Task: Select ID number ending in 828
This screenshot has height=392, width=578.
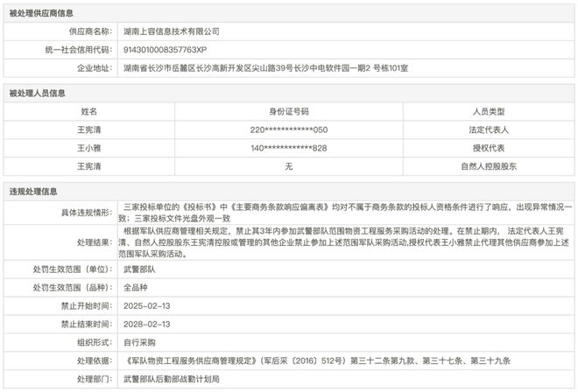Action: click(289, 148)
